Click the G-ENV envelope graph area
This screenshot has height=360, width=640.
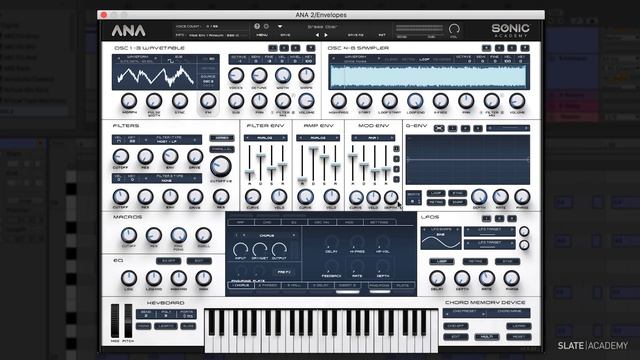tap(468, 160)
